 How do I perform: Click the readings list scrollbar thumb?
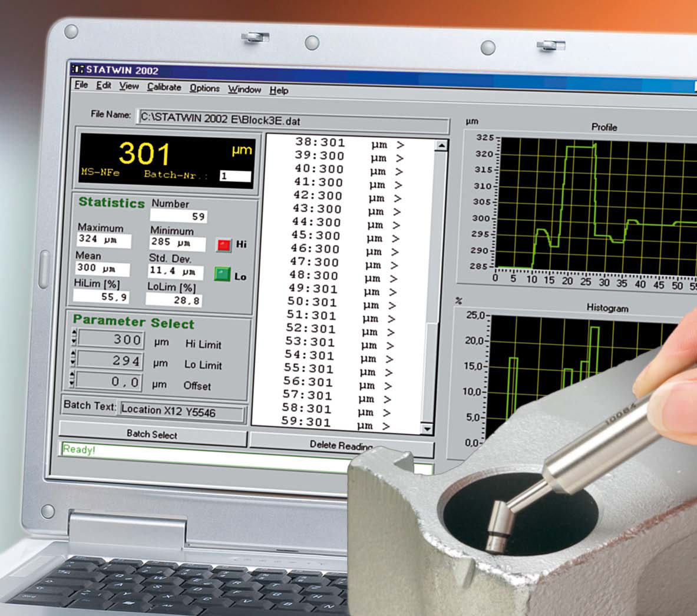[x=430, y=373]
